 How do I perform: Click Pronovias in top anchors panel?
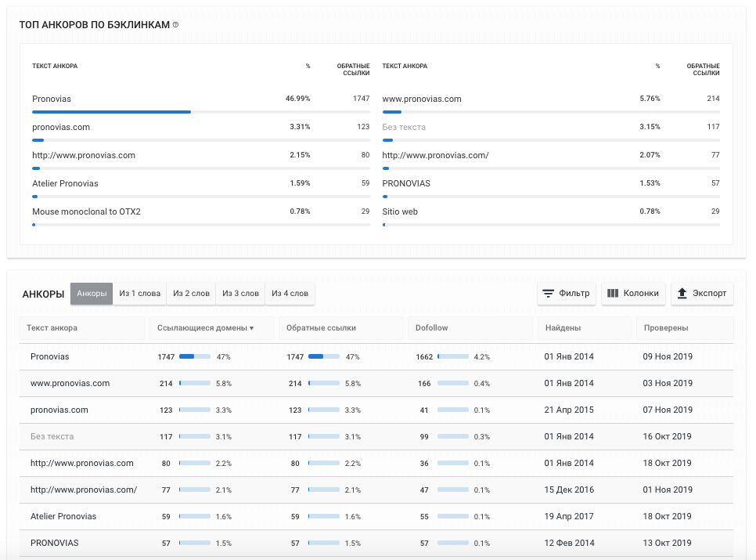pyautogui.click(x=52, y=99)
